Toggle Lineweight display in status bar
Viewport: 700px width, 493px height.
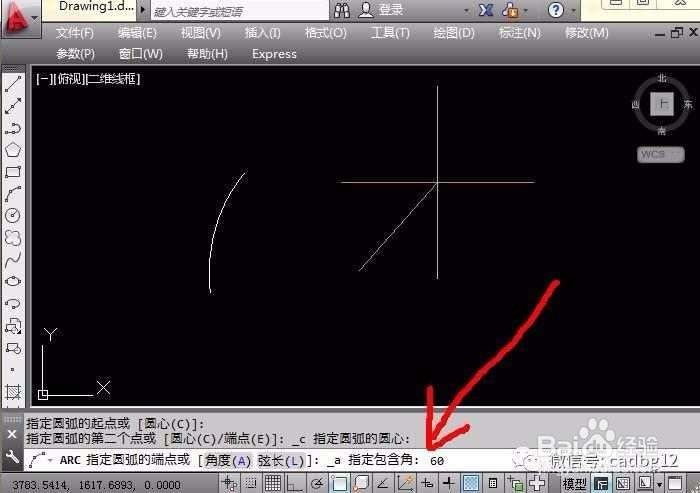pos(449,484)
